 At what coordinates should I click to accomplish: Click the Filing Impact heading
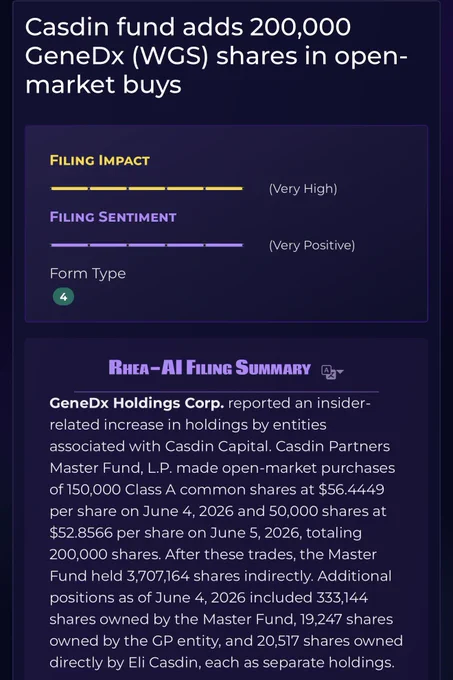pos(100,160)
